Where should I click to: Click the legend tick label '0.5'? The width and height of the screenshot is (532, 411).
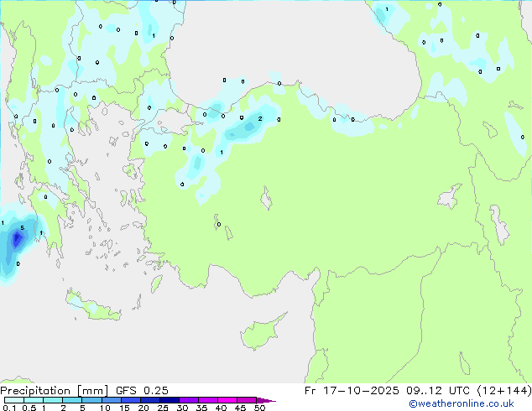click(x=29, y=408)
